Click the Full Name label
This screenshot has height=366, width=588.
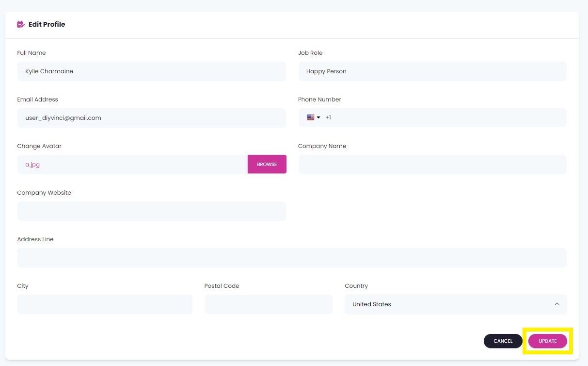pos(32,53)
